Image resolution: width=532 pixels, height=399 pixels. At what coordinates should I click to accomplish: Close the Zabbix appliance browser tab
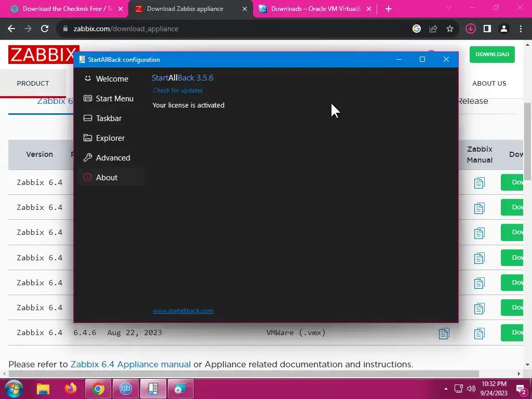click(x=245, y=9)
